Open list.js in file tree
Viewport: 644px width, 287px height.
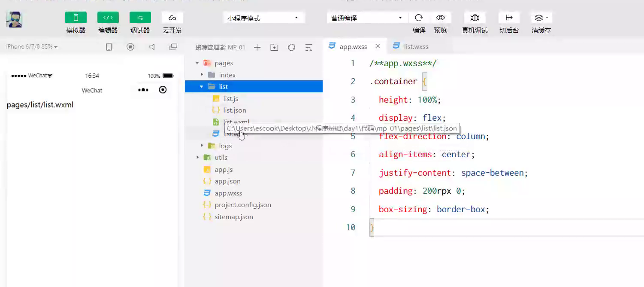(254, 98)
